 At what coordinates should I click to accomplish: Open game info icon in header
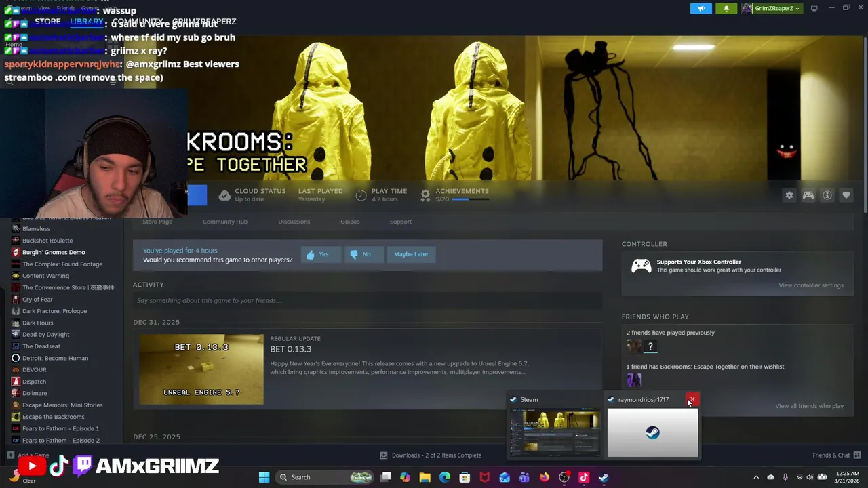(x=827, y=195)
